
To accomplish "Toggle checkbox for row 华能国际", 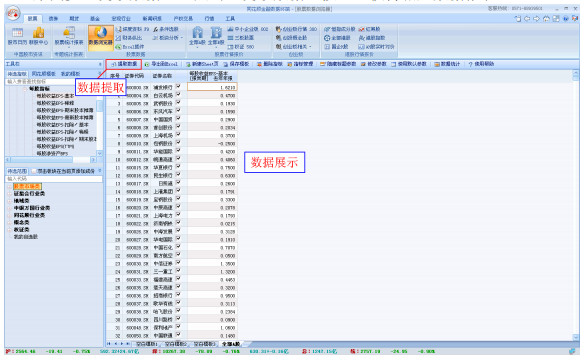I will 178,151.
